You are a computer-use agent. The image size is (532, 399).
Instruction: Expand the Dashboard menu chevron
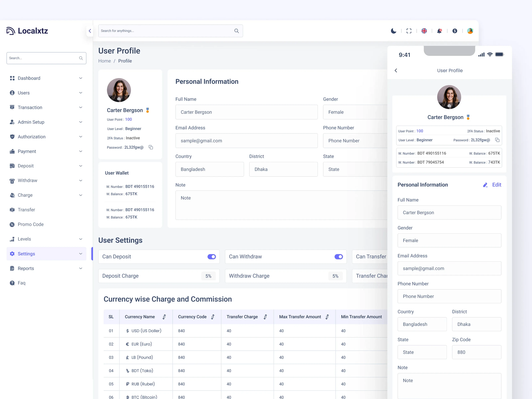tap(81, 78)
